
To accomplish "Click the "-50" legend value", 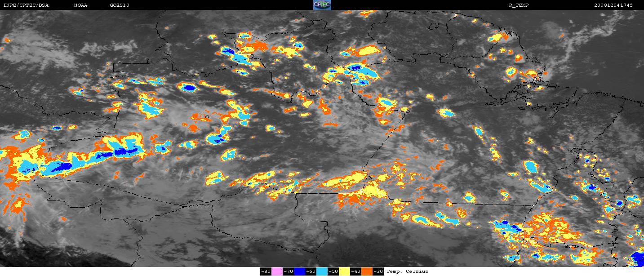I will (x=333, y=272).
